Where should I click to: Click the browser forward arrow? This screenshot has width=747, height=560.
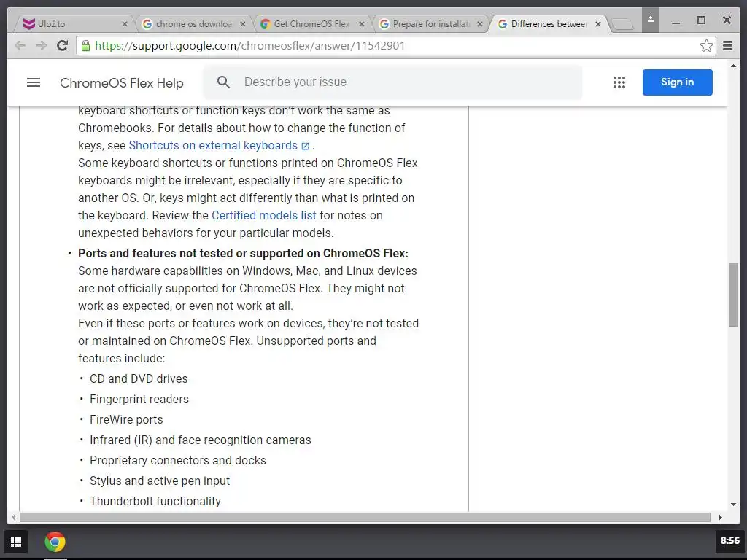[42, 46]
